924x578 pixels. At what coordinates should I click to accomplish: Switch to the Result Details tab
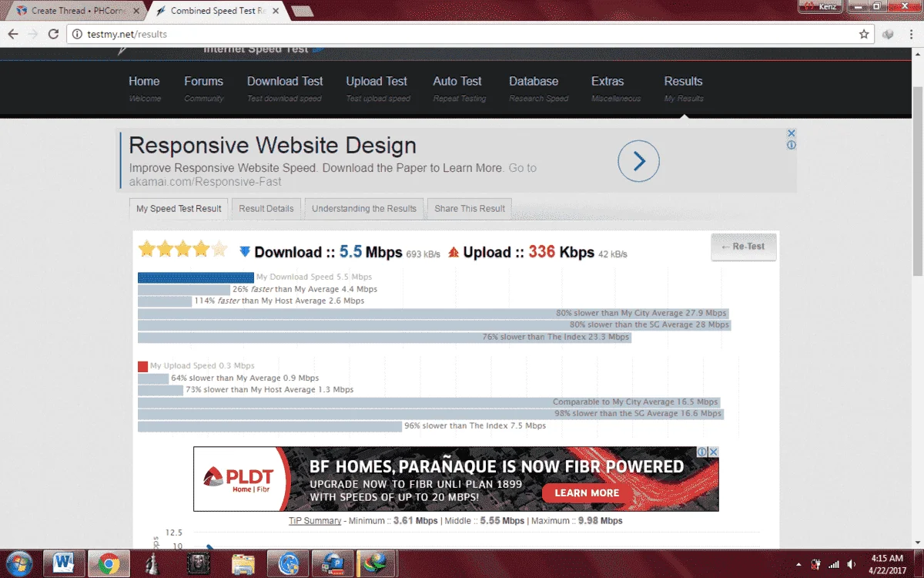tap(266, 209)
